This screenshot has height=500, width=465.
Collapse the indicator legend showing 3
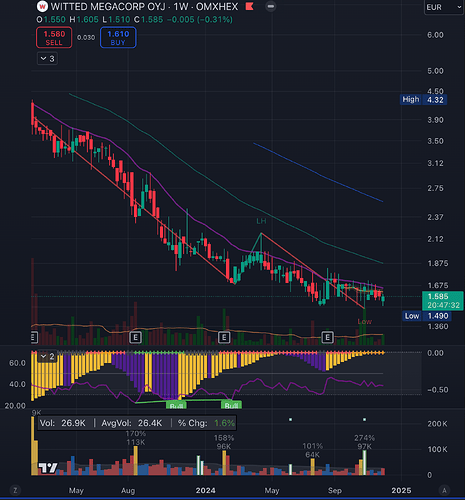(47, 59)
